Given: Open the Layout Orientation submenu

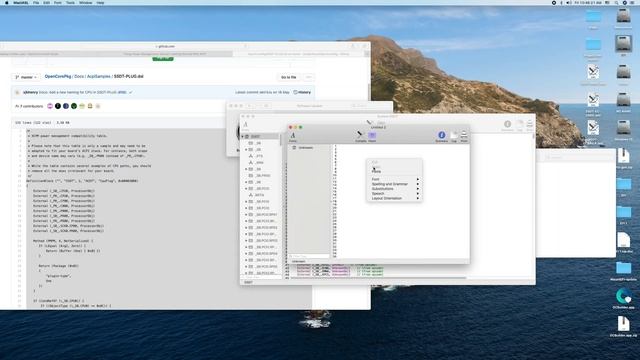Looking at the screenshot, I should point(394,198).
